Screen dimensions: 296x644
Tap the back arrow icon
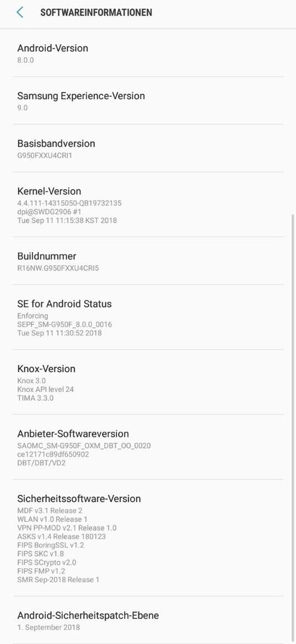(x=20, y=13)
